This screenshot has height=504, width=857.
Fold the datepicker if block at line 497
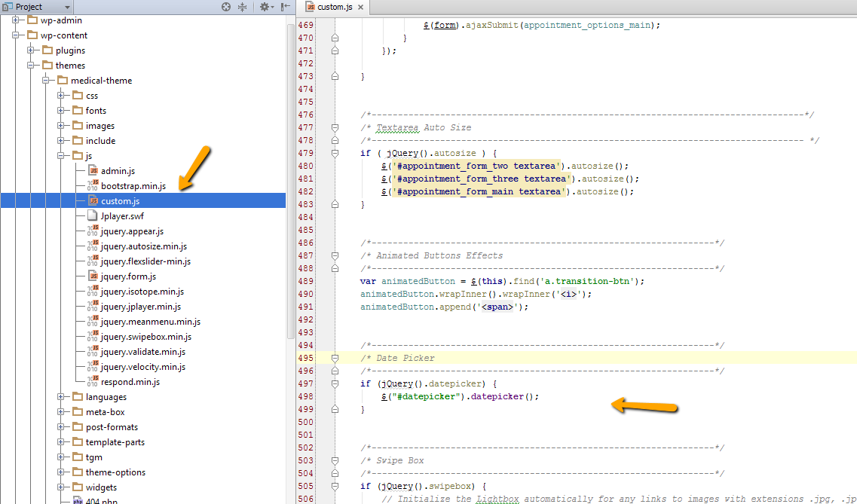(x=335, y=384)
